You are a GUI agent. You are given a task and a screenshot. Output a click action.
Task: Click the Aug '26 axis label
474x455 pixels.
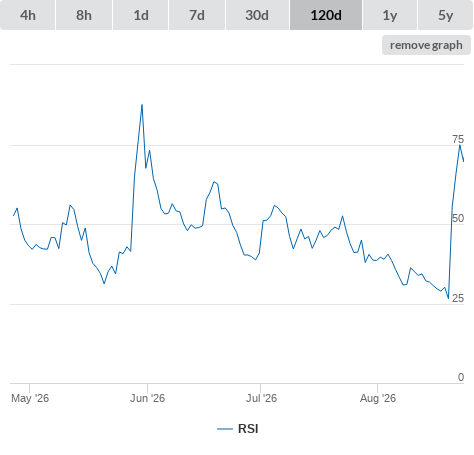[378, 398]
